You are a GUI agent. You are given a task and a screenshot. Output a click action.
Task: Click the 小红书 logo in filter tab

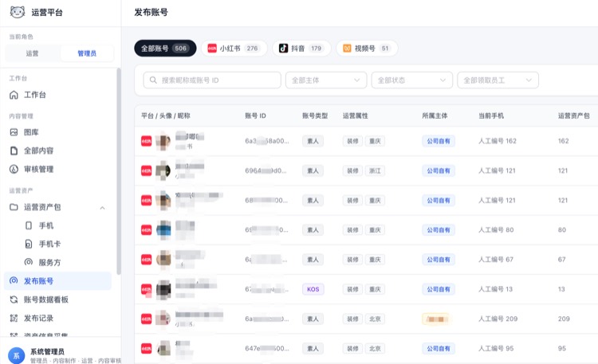click(212, 49)
